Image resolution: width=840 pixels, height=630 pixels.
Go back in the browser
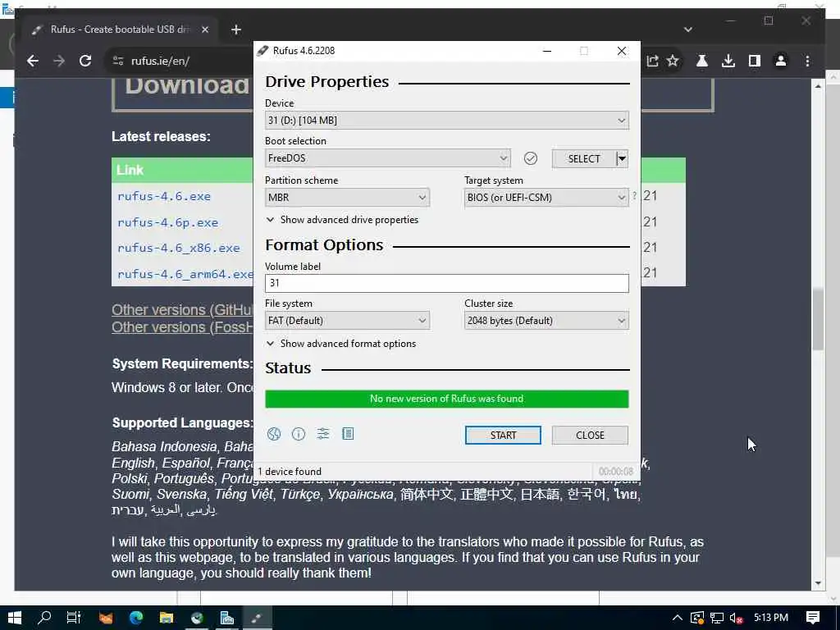[x=33, y=61]
